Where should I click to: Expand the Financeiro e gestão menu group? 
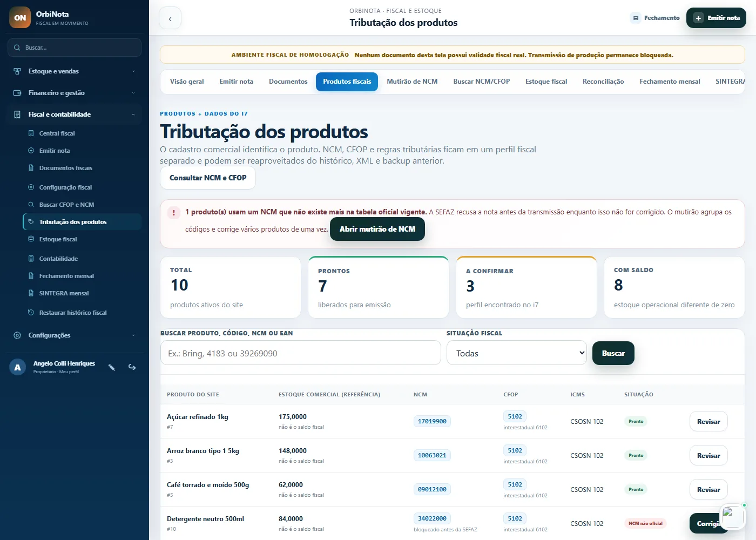[75, 93]
